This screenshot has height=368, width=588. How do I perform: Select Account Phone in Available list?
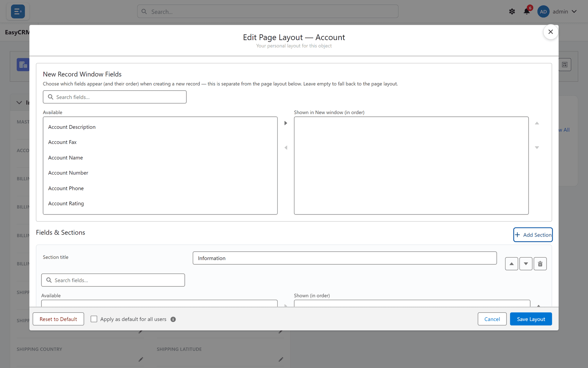[x=160, y=188]
